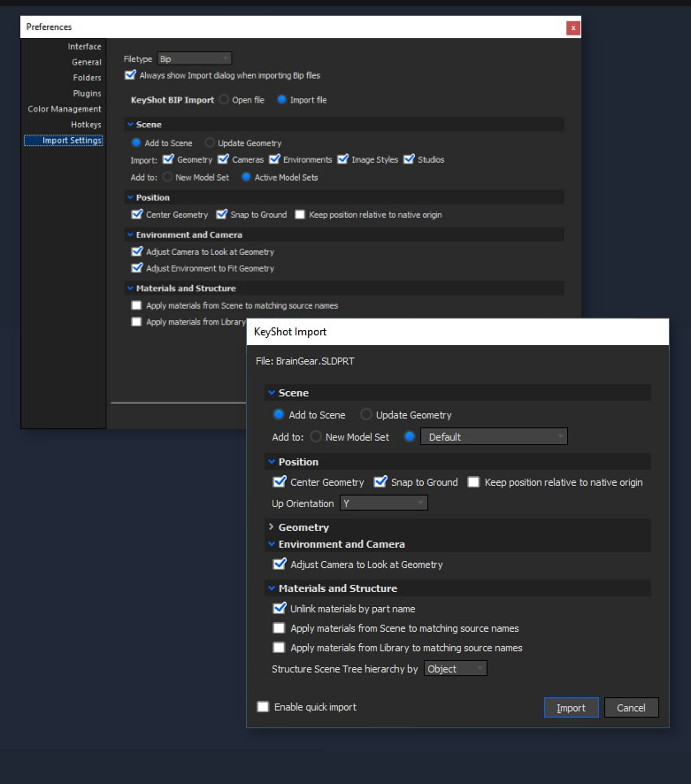Select New Model Set in Preferences

pos(167,177)
